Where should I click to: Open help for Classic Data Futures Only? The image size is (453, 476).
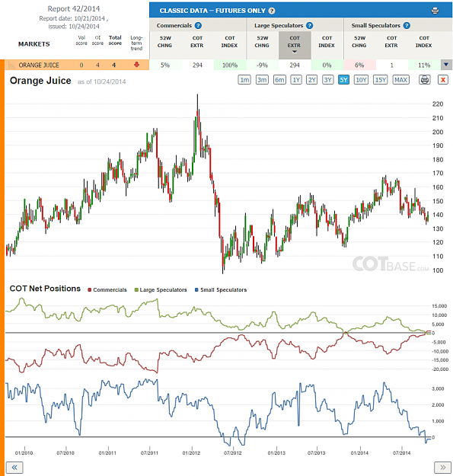click(x=272, y=11)
